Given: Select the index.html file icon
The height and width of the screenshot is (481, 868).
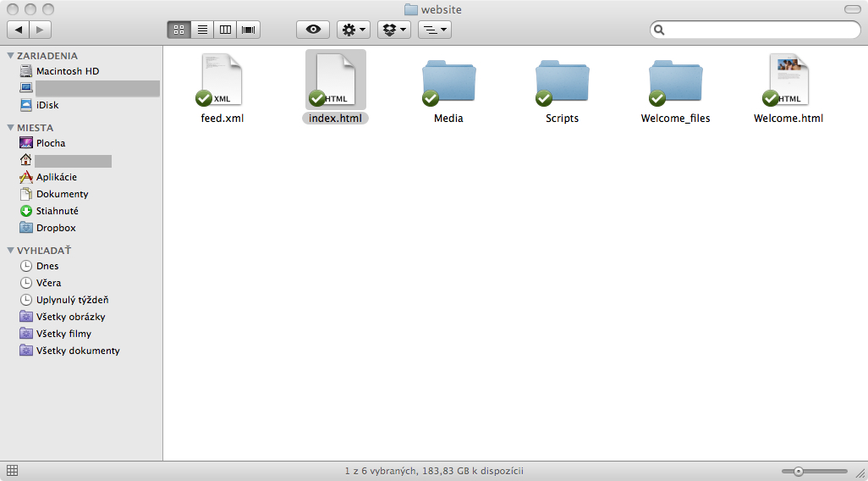Looking at the screenshot, I should coord(335,80).
